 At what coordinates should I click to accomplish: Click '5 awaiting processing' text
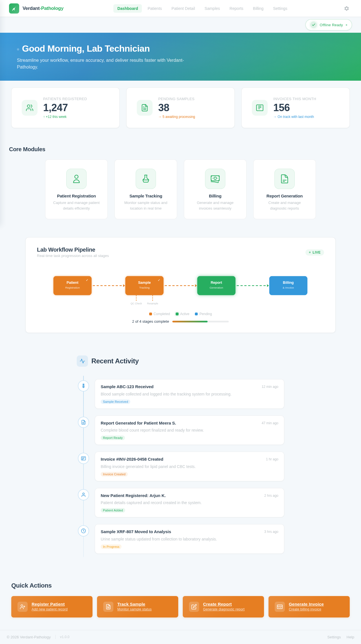(x=177, y=117)
